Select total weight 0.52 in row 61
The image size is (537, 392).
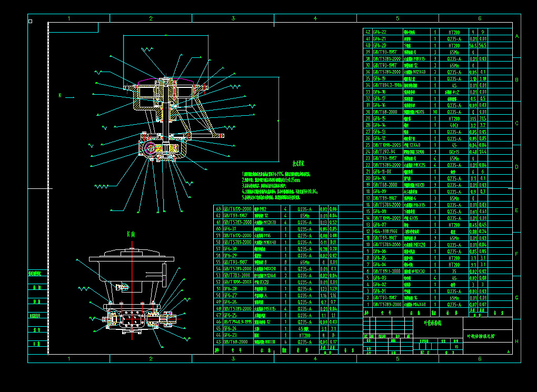(333, 223)
